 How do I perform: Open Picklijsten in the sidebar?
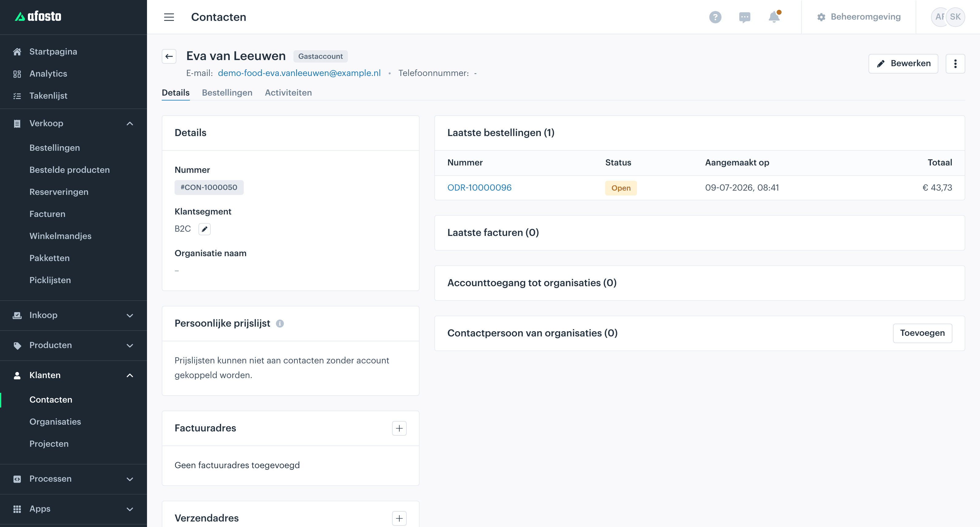[50, 280]
